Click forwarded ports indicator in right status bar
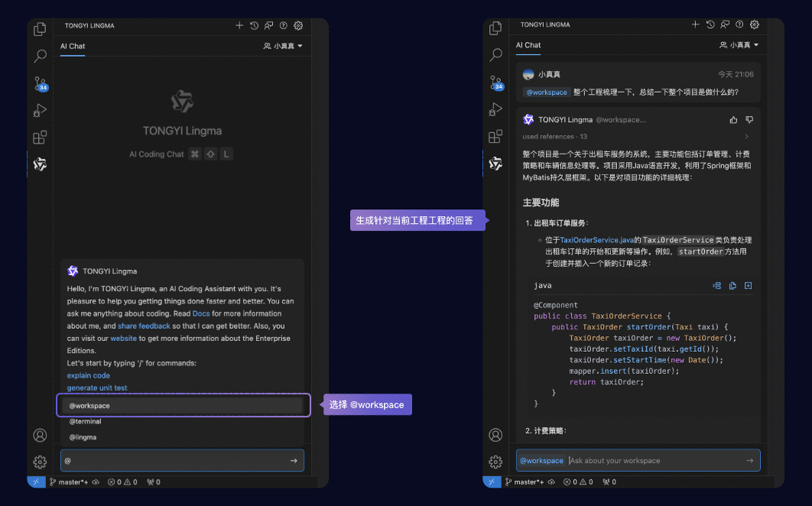The width and height of the screenshot is (812, 506). [x=609, y=482]
